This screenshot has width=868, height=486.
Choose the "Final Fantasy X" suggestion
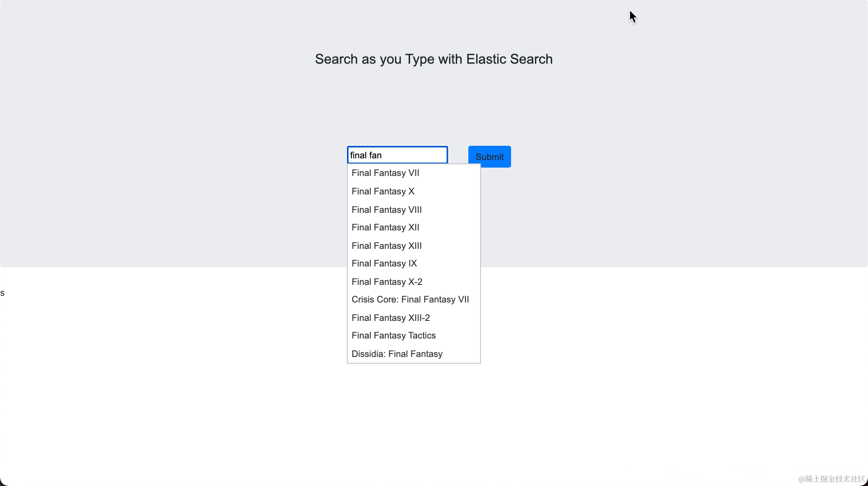pos(383,191)
